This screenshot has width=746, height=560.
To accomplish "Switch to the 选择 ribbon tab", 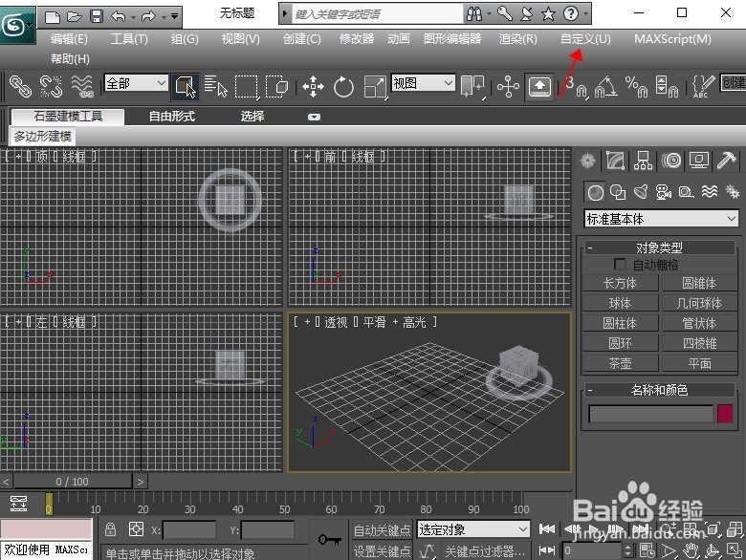I will point(252,116).
